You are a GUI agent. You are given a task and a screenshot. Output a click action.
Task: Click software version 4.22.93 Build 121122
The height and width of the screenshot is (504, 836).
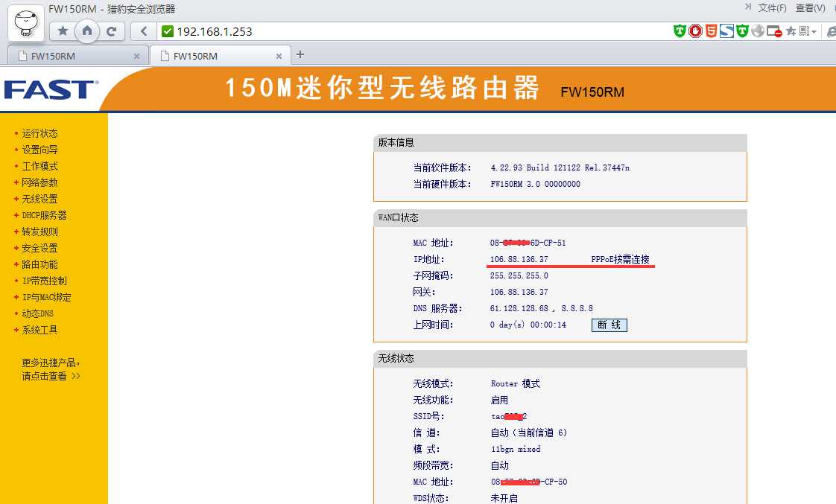point(560,168)
